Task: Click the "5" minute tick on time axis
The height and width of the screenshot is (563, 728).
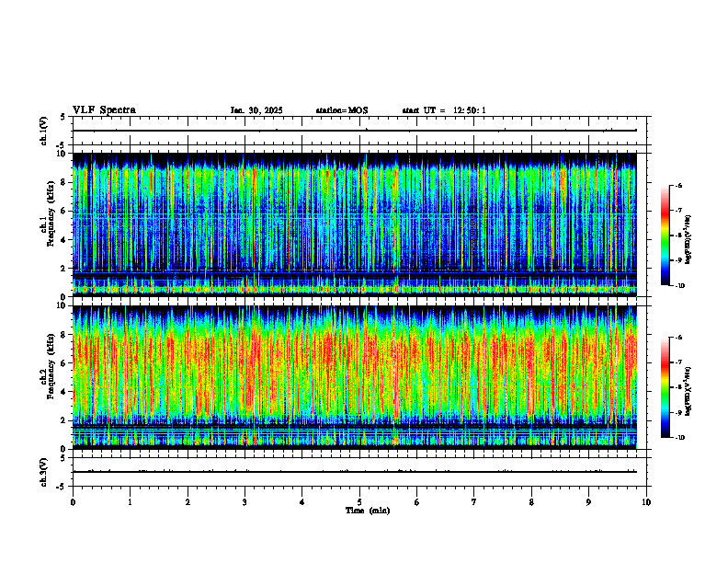Action: (x=359, y=502)
